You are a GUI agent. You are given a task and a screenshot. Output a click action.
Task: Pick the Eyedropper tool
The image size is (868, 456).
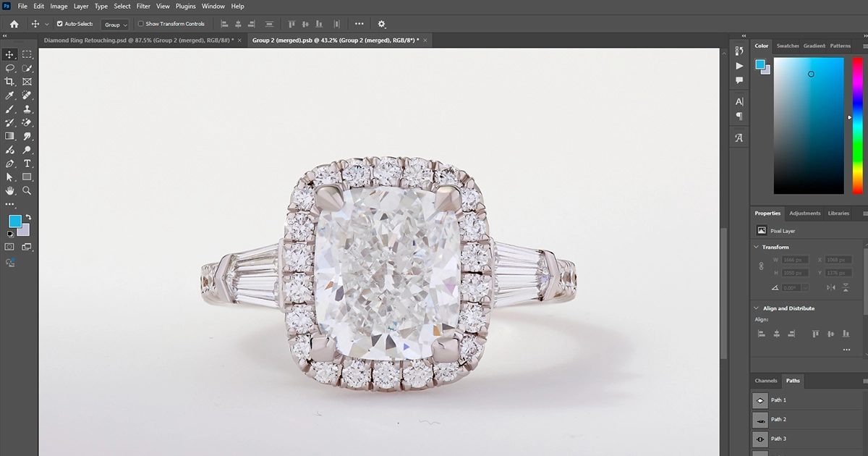click(9, 96)
